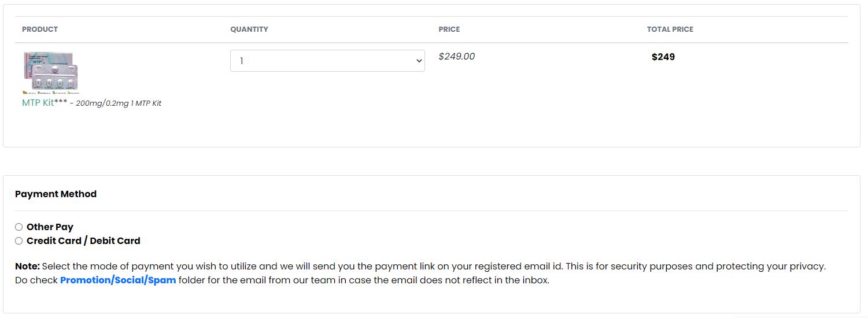The image size is (868, 318).
Task: Click the Other Pay label text
Action: tap(50, 227)
